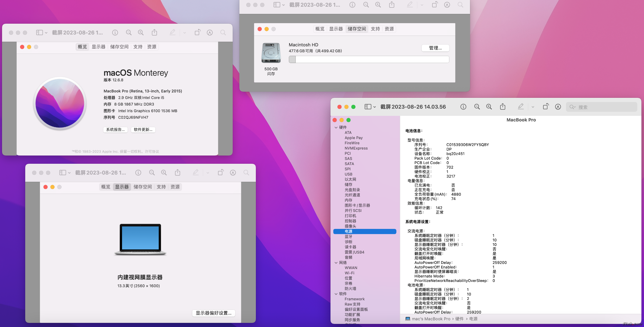Select 储存空间 tab in the macOS Monterey window
This screenshot has height=327, width=644.
point(119,47)
